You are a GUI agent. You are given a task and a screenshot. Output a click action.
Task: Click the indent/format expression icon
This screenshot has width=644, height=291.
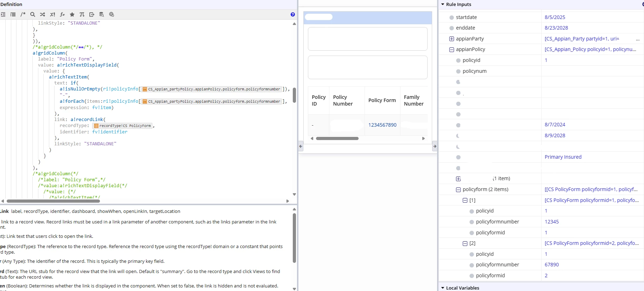pyautogui.click(x=3, y=14)
